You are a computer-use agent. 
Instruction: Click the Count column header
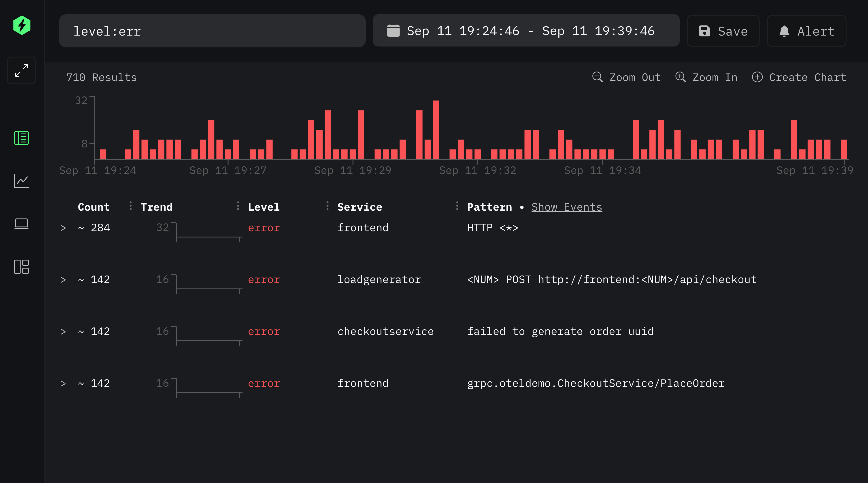click(x=94, y=207)
